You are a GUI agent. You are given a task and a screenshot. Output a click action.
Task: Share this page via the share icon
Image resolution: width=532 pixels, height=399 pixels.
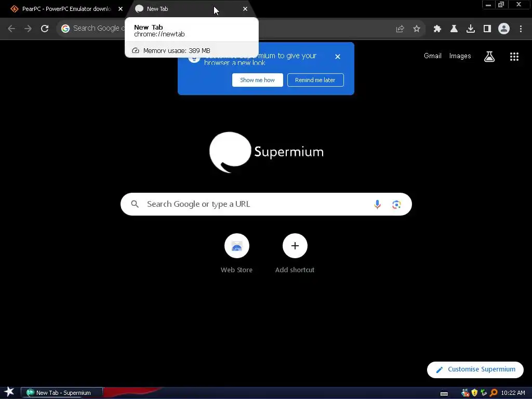coord(400,29)
